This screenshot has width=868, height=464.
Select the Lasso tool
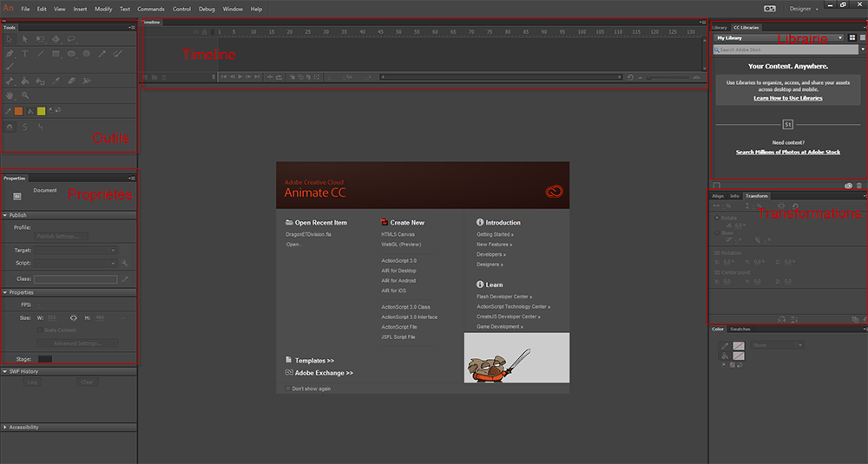[71, 39]
